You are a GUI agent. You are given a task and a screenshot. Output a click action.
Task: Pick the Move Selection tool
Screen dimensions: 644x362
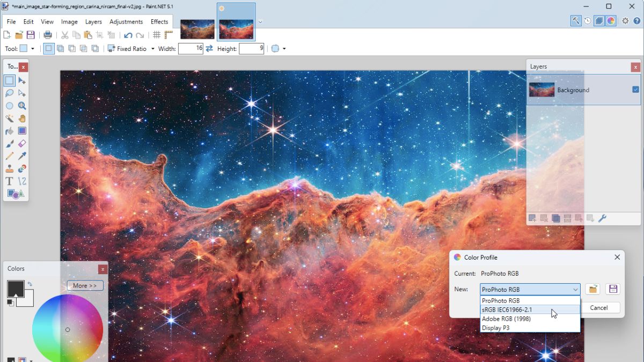point(22,93)
